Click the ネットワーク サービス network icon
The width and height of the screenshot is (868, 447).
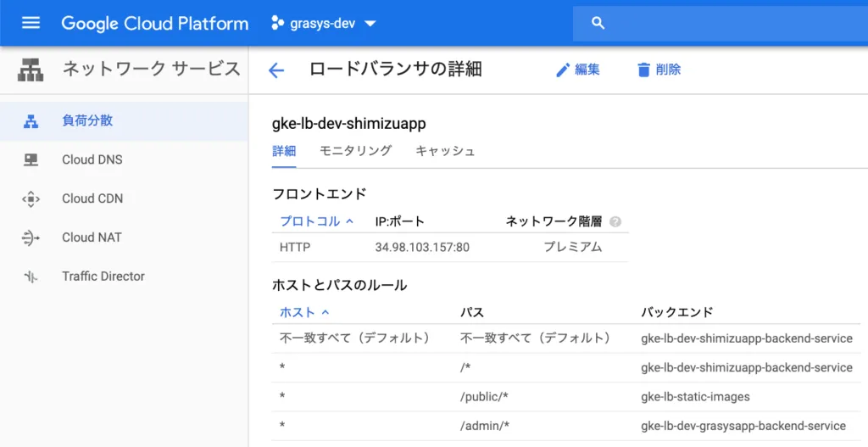[x=31, y=70]
